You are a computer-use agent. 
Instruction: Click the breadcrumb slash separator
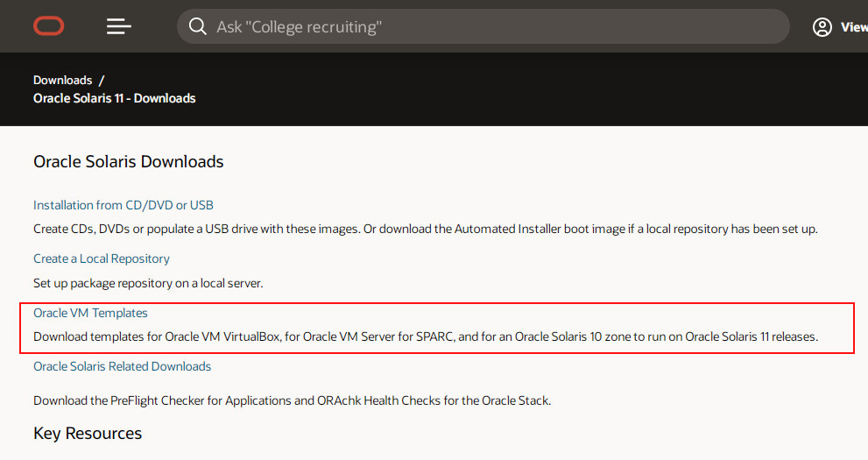(102, 81)
